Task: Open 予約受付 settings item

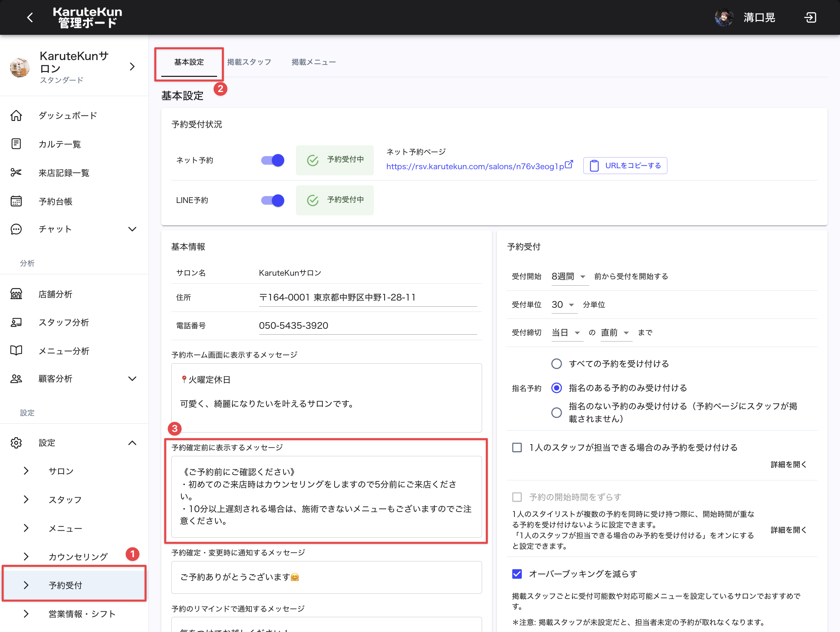Action: point(74,585)
